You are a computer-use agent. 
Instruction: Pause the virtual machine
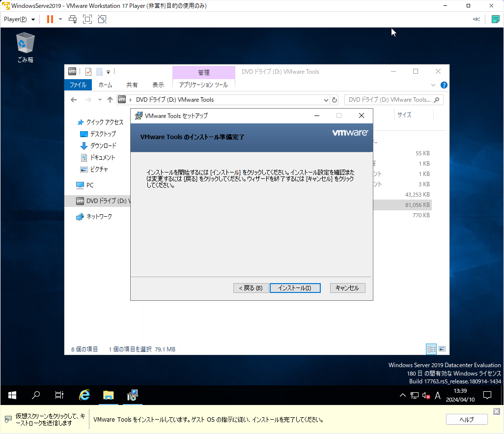tap(50, 19)
